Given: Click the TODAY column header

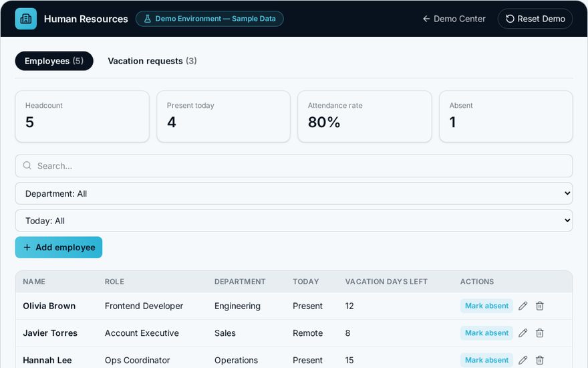Looking at the screenshot, I should pos(305,282).
